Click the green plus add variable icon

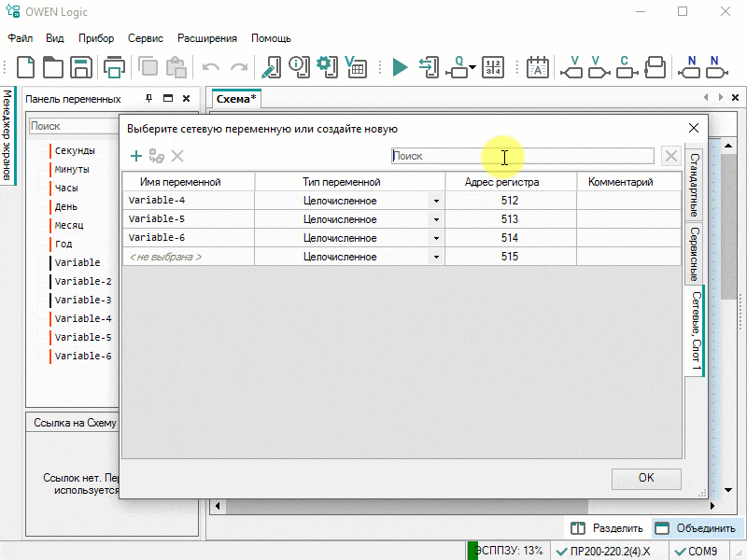[x=136, y=157]
